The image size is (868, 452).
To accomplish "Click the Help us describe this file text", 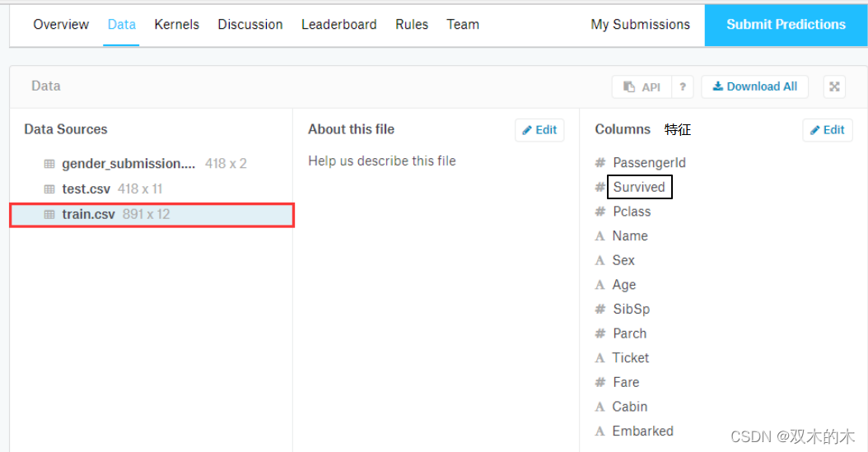I will point(381,161).
